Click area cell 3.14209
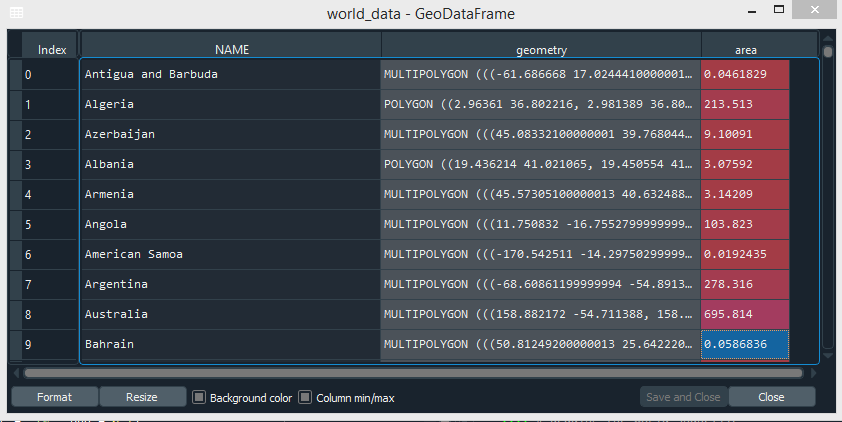842x422 pixels. 745,194
